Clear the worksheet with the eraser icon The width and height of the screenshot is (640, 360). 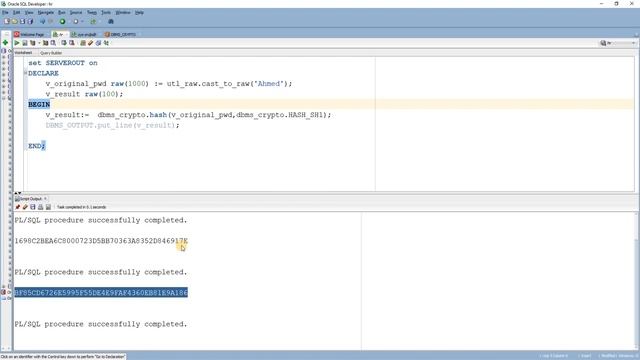pyautogui.click(x=91, y=43)
